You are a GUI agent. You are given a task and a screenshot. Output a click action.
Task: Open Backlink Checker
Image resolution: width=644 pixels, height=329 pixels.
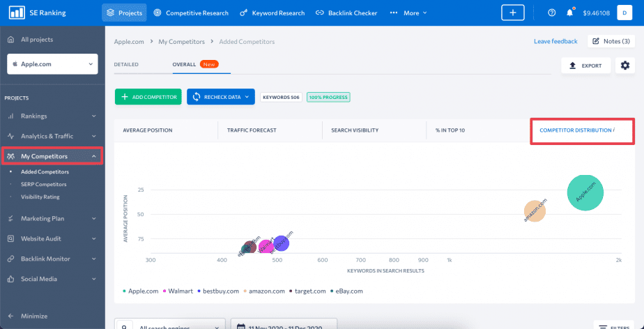(346, 13)
